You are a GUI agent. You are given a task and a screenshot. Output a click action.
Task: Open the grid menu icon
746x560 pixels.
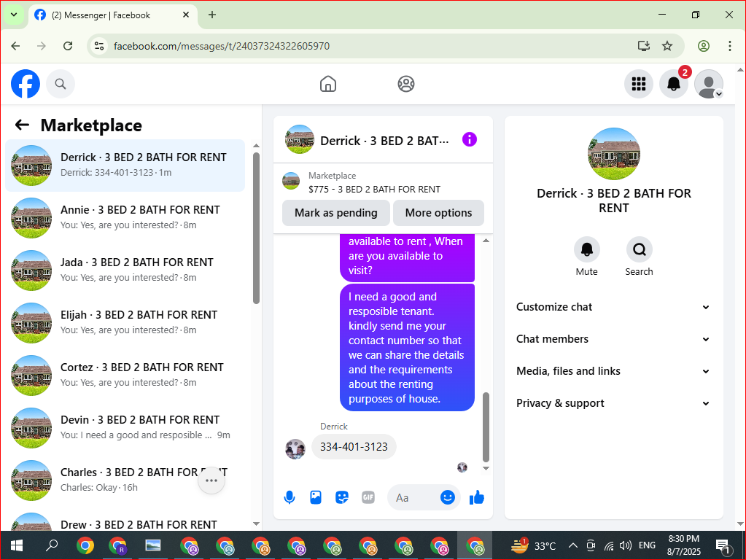pos(639,84)
